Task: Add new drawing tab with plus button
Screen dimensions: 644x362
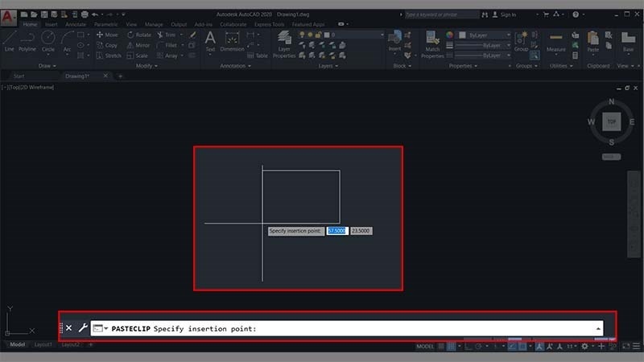Action: tap(120, 76)
